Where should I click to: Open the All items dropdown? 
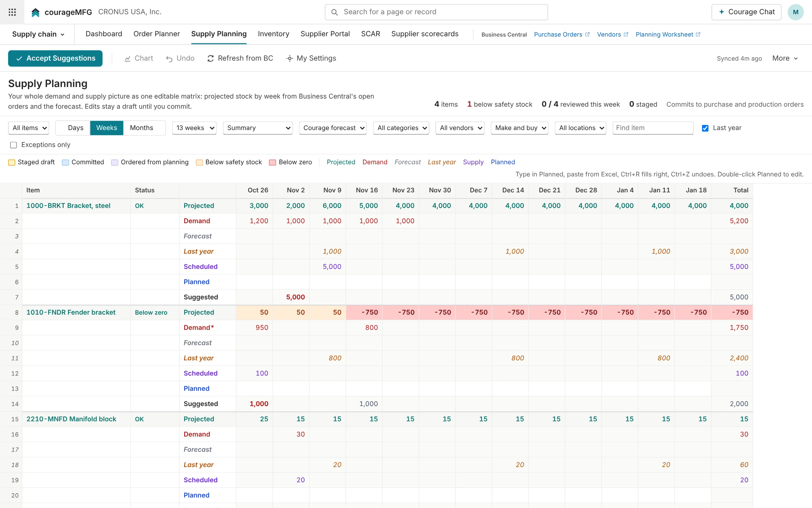[x=28, y=128]
